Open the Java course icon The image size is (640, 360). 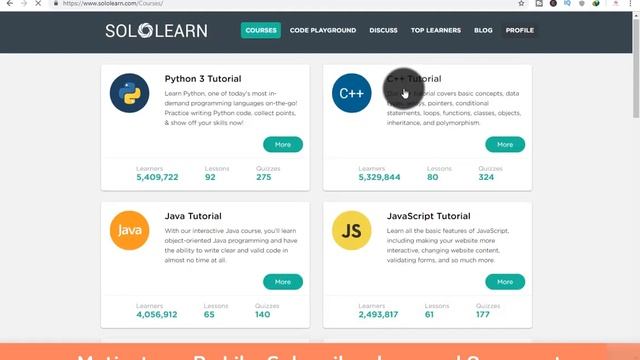point(129,230)
